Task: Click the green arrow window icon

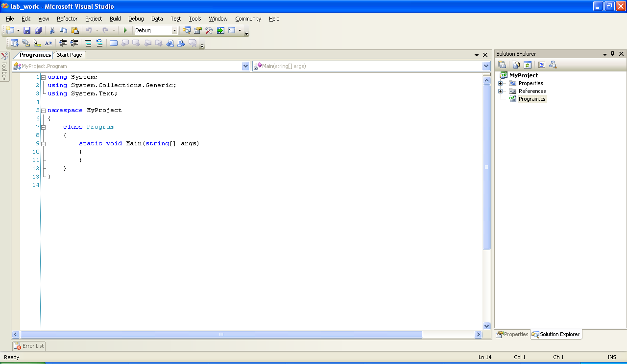Action: point(220,30)
